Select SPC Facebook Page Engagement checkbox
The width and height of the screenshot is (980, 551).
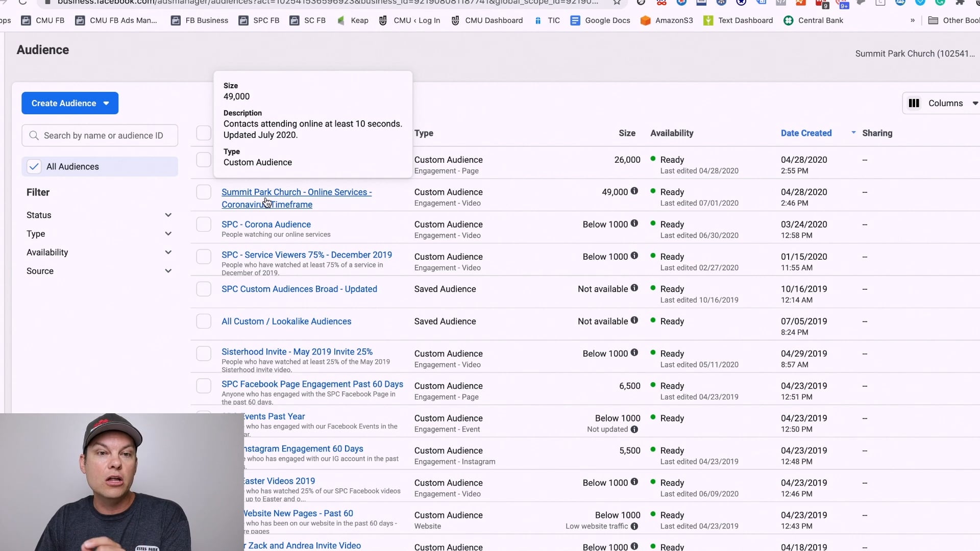(204, 386)
